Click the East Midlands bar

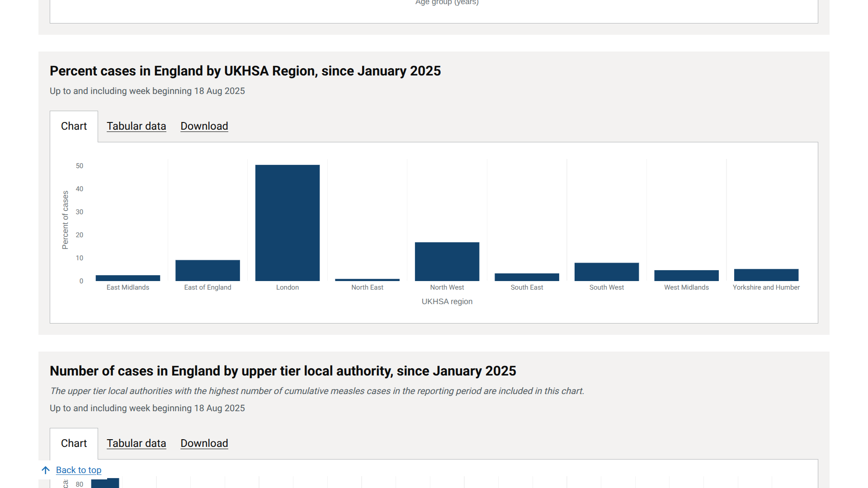coord(127,278)
